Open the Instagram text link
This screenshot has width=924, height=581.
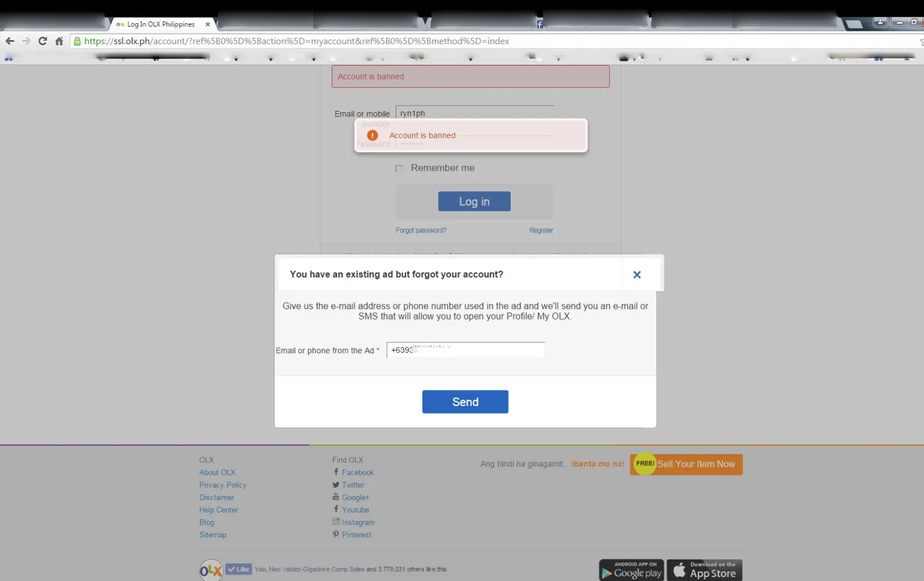(x=358, y=523)
